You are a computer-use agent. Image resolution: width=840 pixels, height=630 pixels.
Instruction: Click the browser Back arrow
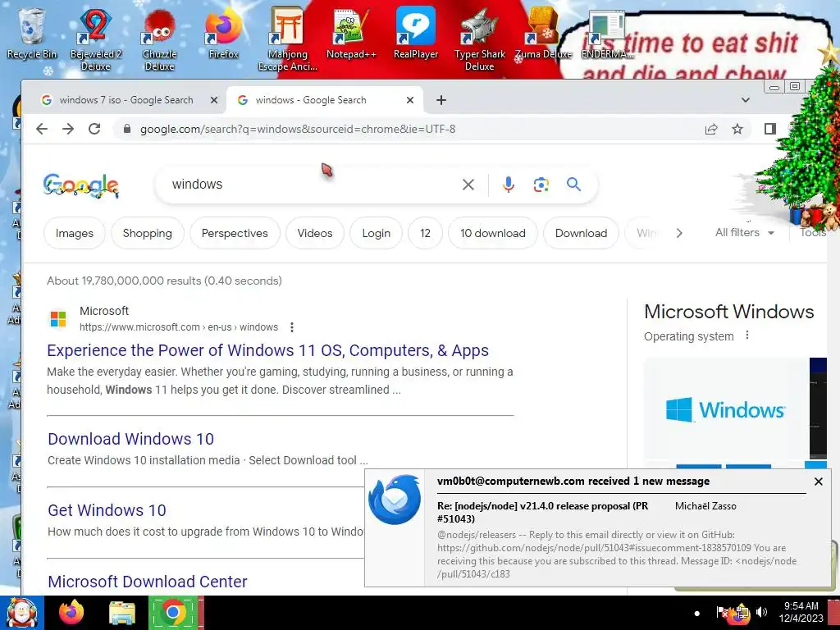42,129
